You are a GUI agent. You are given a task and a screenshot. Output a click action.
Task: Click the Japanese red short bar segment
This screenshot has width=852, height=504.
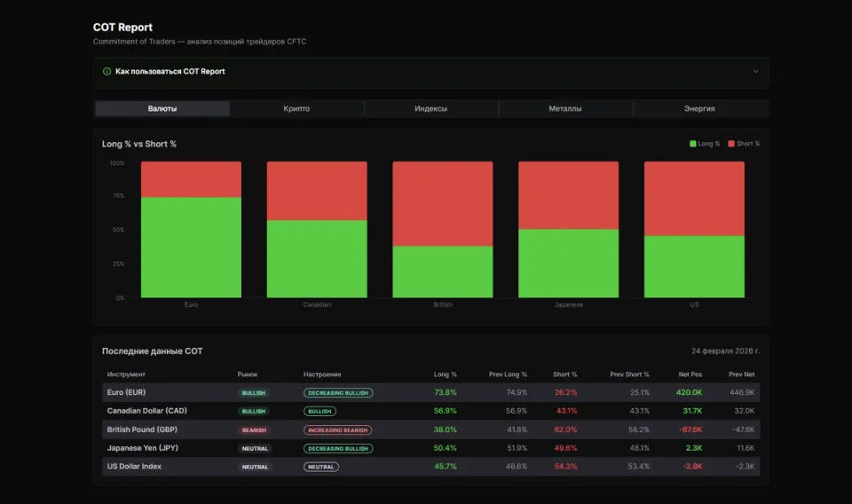point(568,195)
